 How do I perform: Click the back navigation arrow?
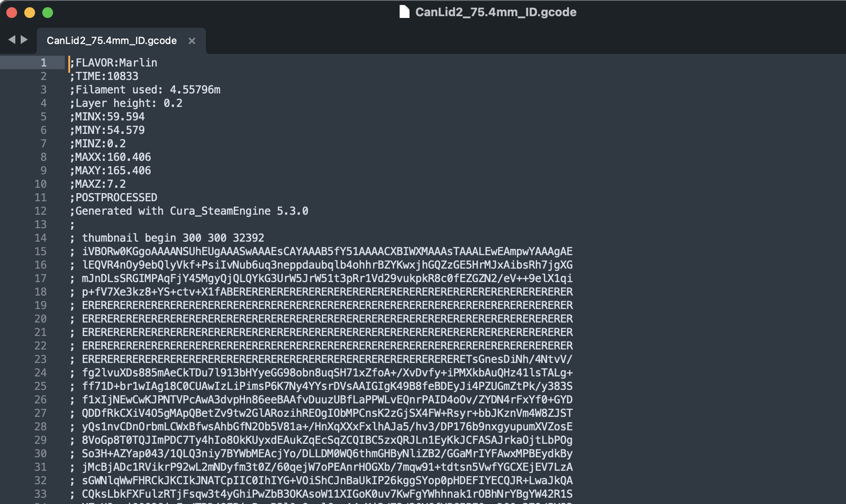pyautogui.click(x=12, y=40)
